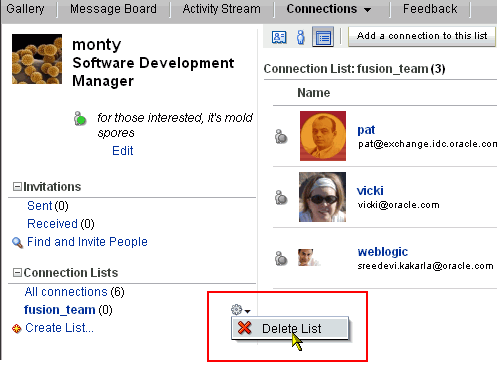Collapse the Invitations section
The image size is (497, 378).
(x=17, y=186)
